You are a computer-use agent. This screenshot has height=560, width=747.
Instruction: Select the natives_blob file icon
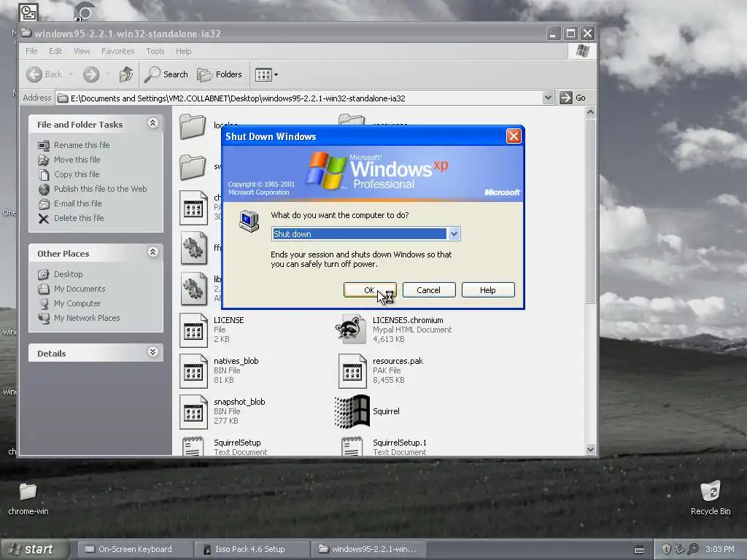pyautogui.click(x=194, y=371)
